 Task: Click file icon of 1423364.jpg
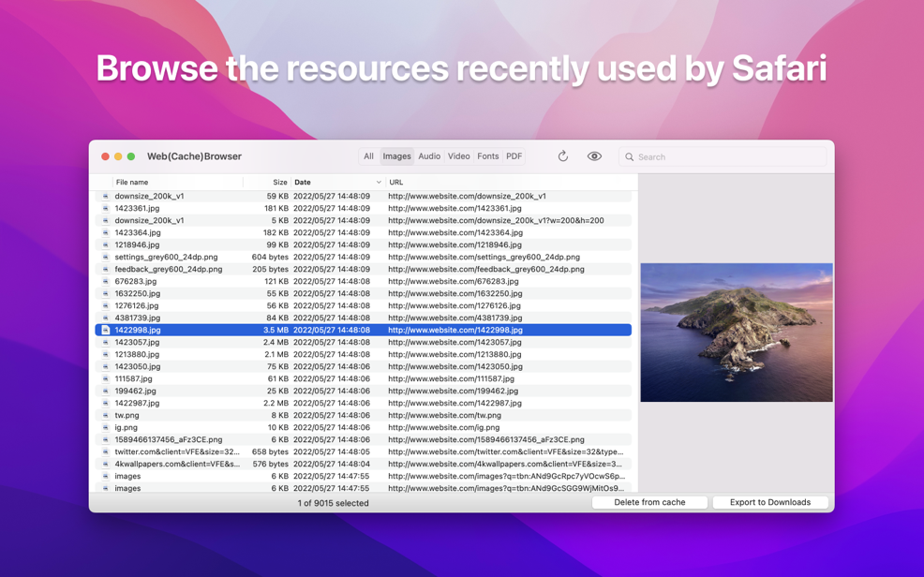[106, 232]
